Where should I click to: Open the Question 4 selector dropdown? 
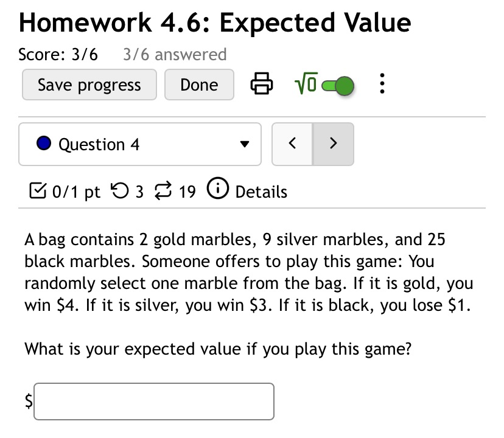[140, 144]
